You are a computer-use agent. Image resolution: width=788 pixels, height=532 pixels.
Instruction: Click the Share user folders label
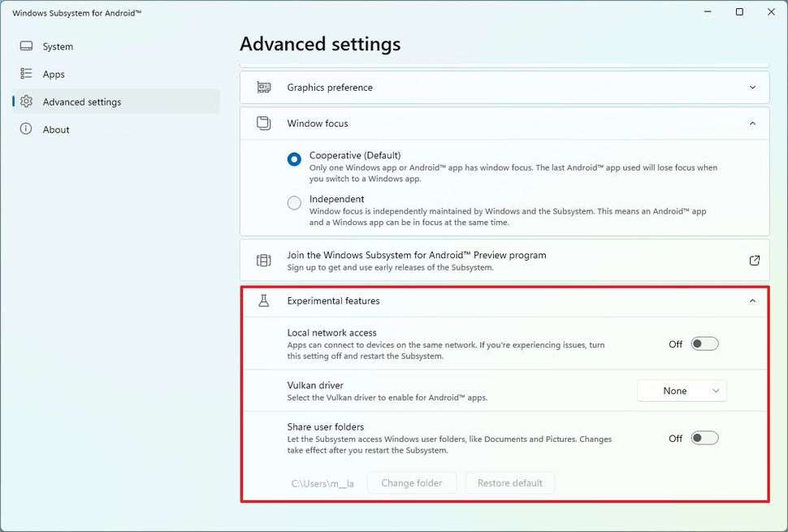(326, 427)
